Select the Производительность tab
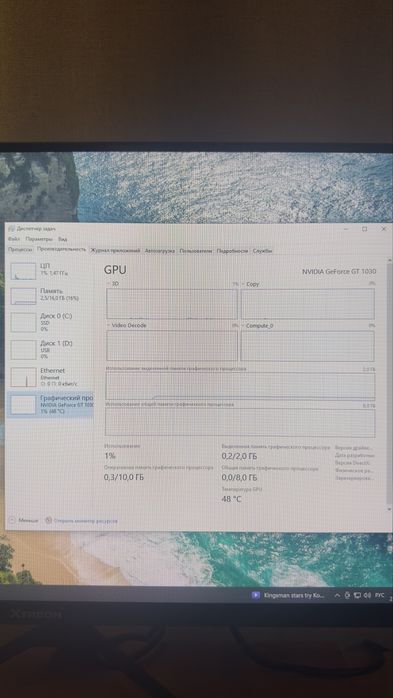The image size is (393, 698). coord(61,250)
